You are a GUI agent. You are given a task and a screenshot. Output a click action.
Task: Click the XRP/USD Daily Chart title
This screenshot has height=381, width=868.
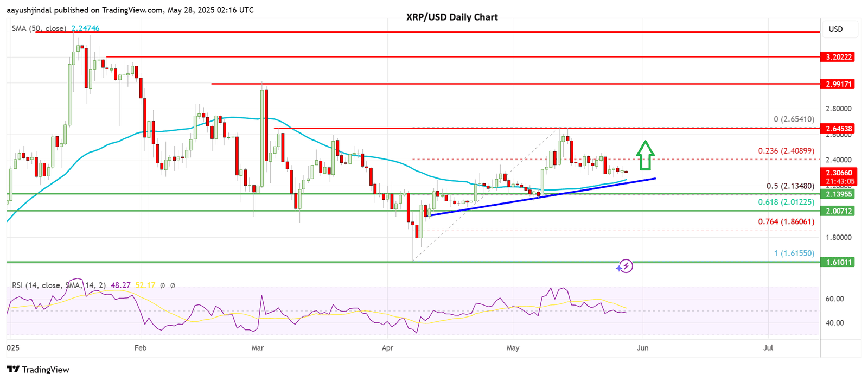[x=452, y=17]
